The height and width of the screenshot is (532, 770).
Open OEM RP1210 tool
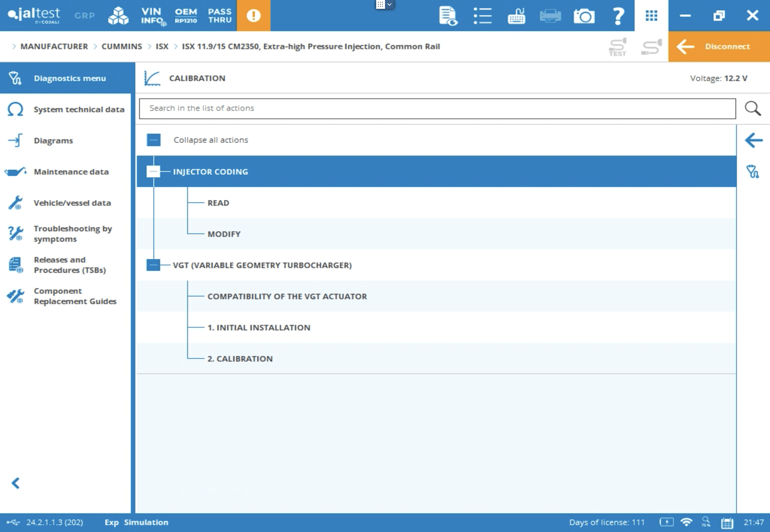click(x=186, y=16)
